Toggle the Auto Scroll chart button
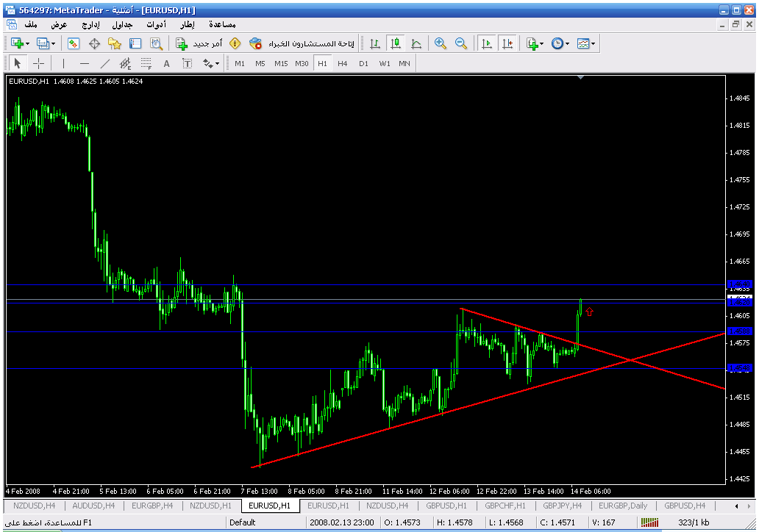 pyautogui.click(x=487, y=44)
